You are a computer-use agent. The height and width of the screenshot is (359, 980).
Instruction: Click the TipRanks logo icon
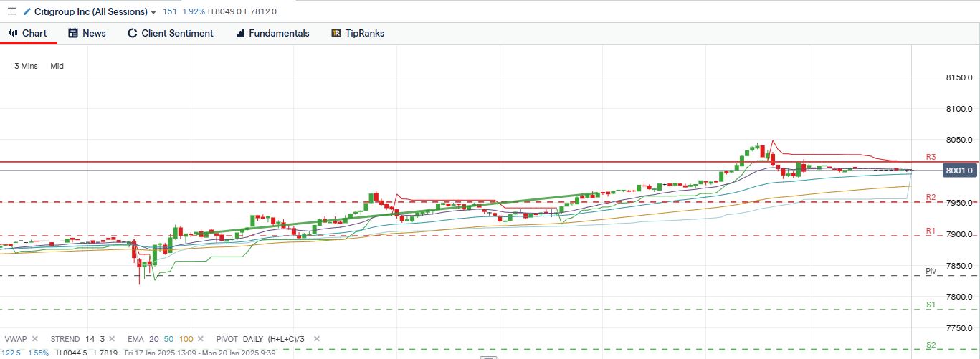pos(336,33)
